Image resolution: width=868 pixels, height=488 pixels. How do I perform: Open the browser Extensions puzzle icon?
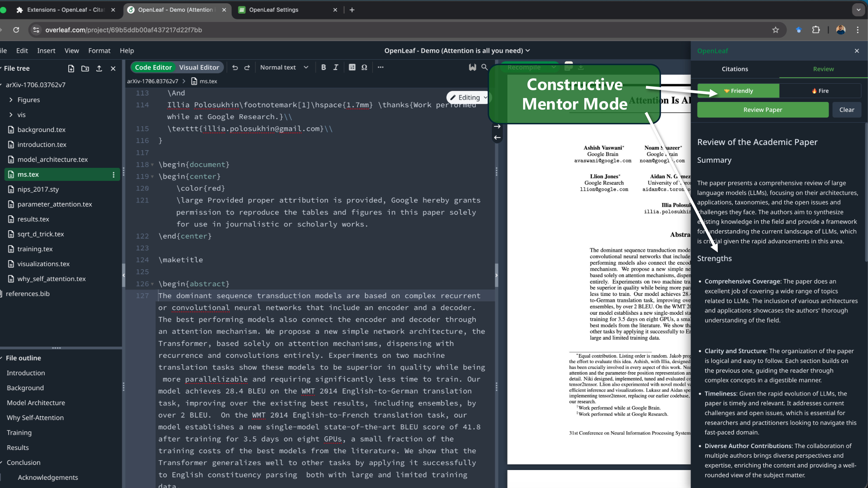[816, 30]
